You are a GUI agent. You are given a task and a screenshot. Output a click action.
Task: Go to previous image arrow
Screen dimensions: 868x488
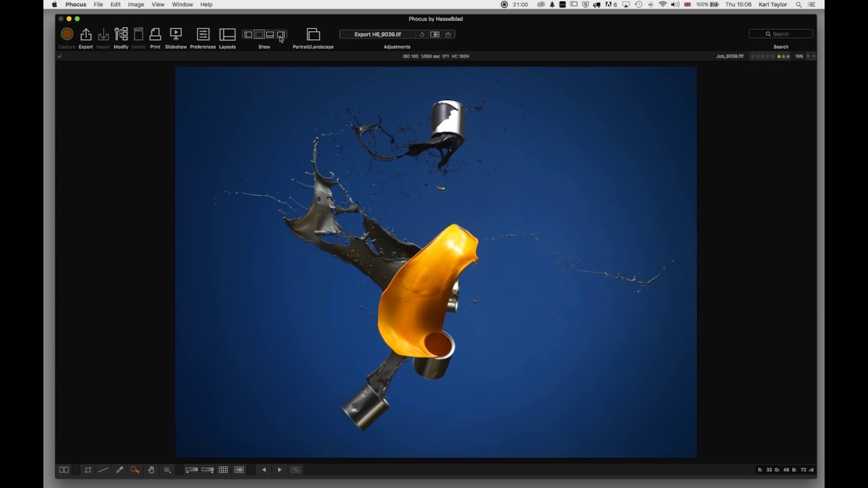[x=264, y=470]
